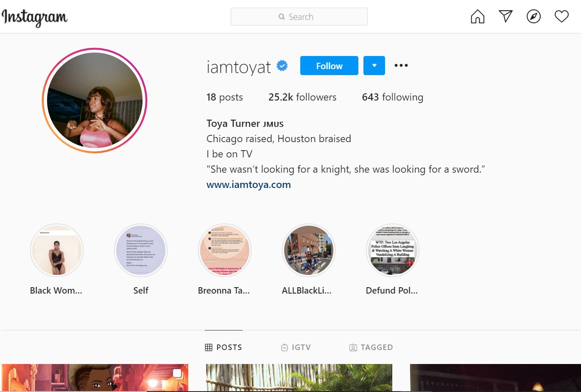Go to Home feed icon

(x=478, y=17)
